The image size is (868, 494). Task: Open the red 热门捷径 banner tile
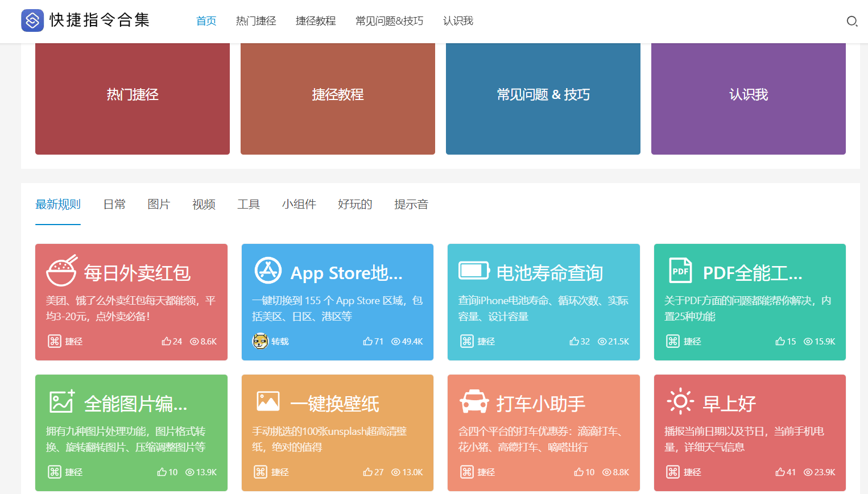coord(133,95)
